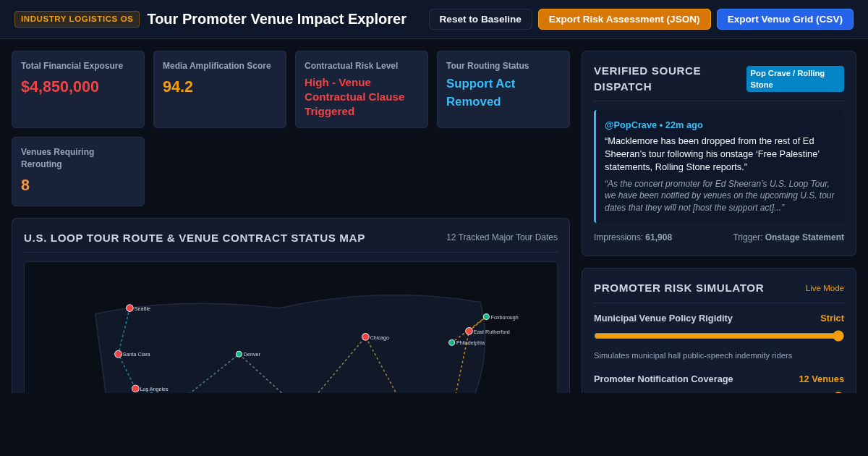Image resolution: width=868 pixels, height=456 pixels.
Task: Click the Tour Promoter Venue Impact Explorer title
Action: click(277, 19)
